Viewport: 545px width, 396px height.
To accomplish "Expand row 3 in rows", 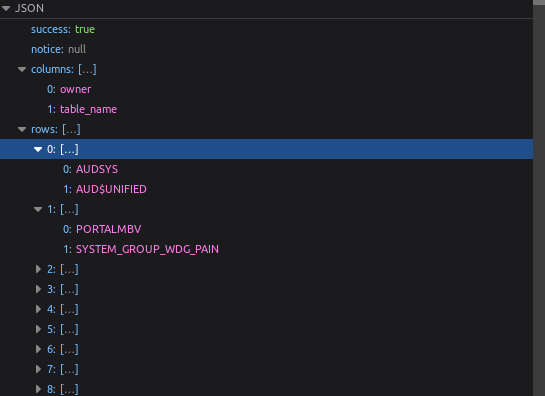I will pos(38,289).
